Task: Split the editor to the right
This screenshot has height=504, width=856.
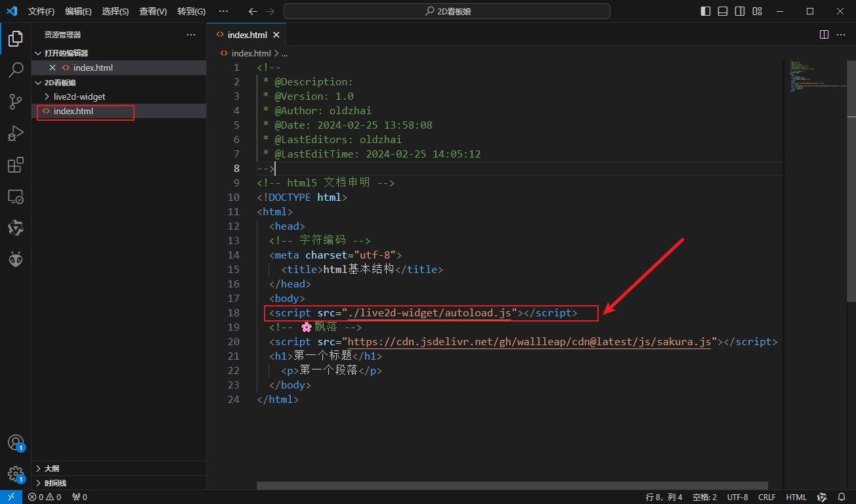Action: pyautogui.click(x=824, y=35)
